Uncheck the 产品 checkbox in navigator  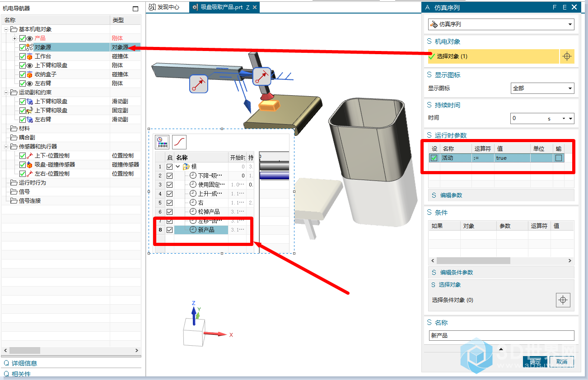click(x=23, y=38)
